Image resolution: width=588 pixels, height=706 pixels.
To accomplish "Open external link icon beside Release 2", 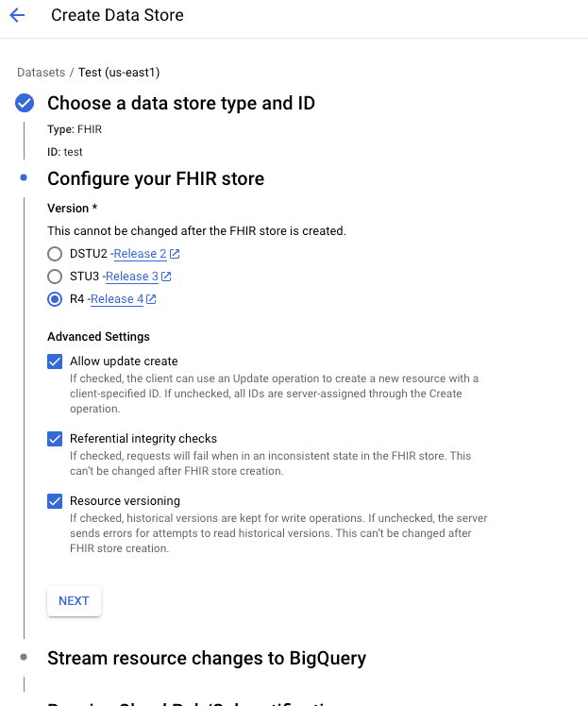I will pyautogui.click(x=175, y=254).
